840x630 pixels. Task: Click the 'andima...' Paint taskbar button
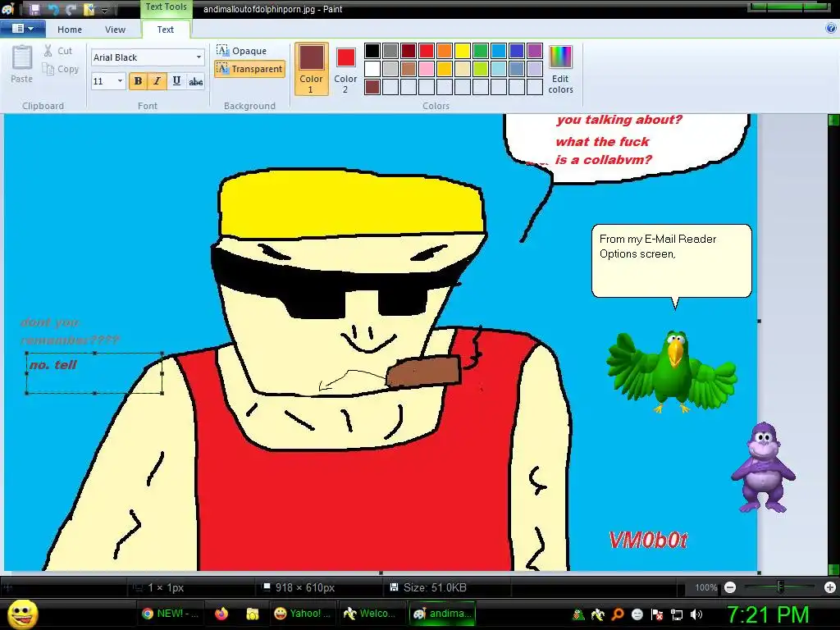point(442,614)
